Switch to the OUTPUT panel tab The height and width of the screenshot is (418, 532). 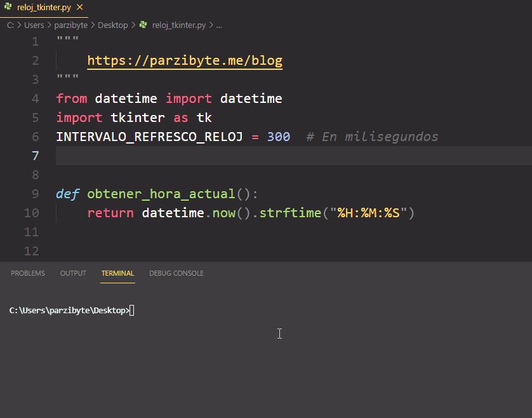click(x=73, y=273)
